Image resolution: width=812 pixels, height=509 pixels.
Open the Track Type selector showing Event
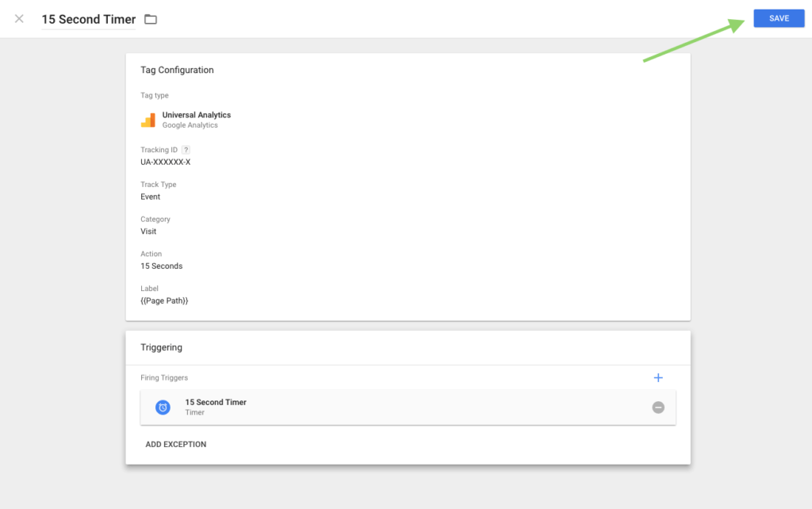[x=151, y=196]
